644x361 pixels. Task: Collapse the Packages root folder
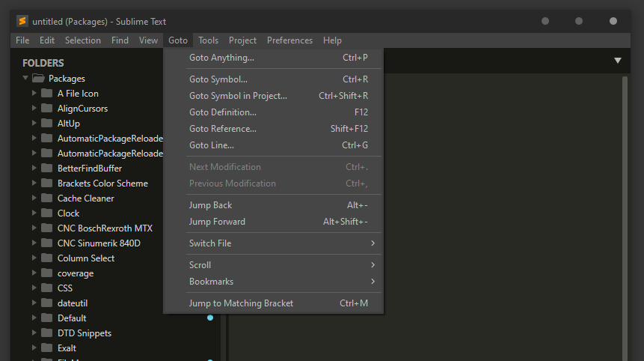click(x=25, y=78)
